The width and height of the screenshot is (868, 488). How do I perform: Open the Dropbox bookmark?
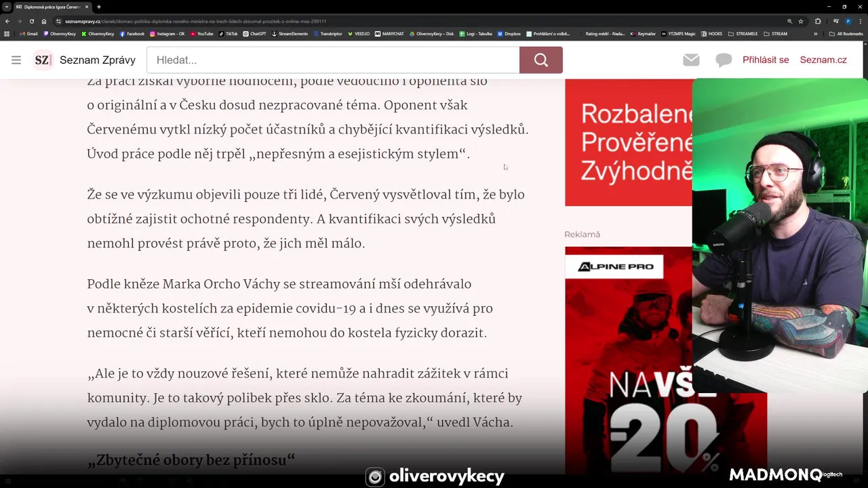[509, 33]
